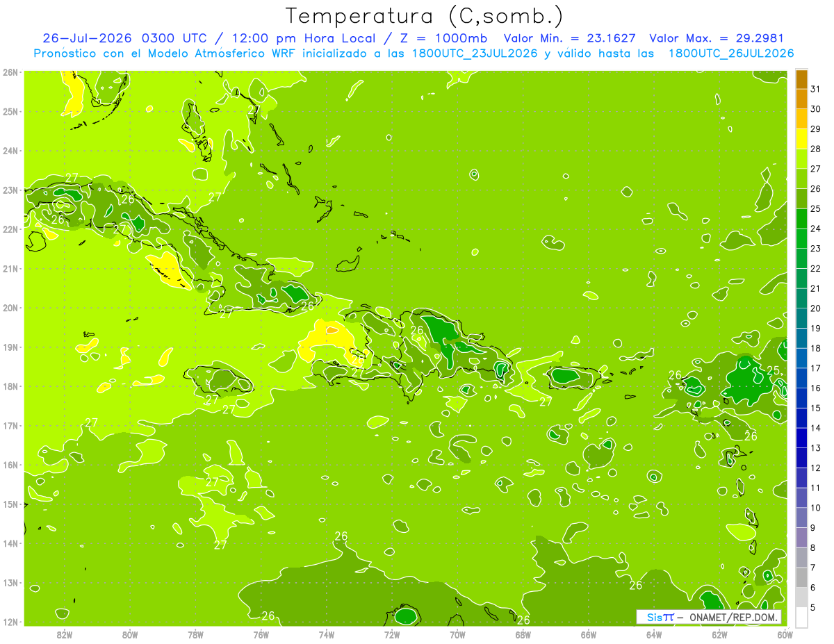834x644 pixels.
Task: Select the teal legend swatch between 19 and 20
Action: [801, 318]
